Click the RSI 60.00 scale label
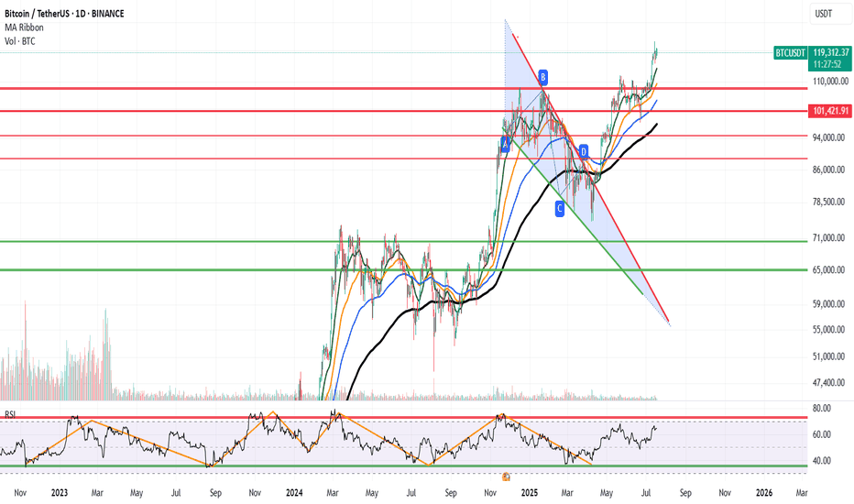This screenshot has width=854, height=504. tap(822, 434)
